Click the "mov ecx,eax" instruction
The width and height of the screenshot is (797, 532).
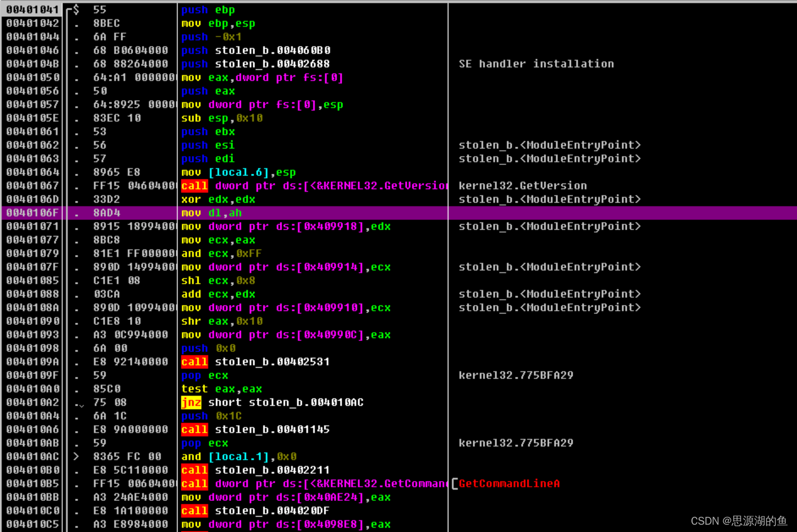coord(218,240)
